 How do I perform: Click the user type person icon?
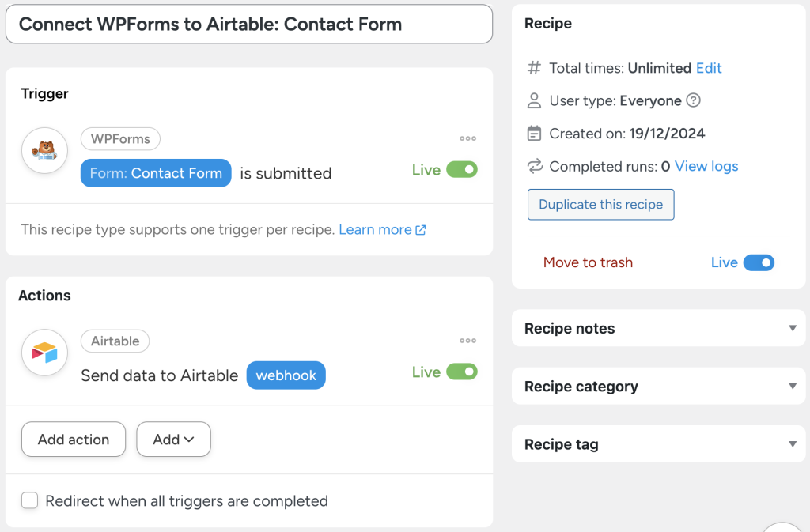tap(535, 100)
